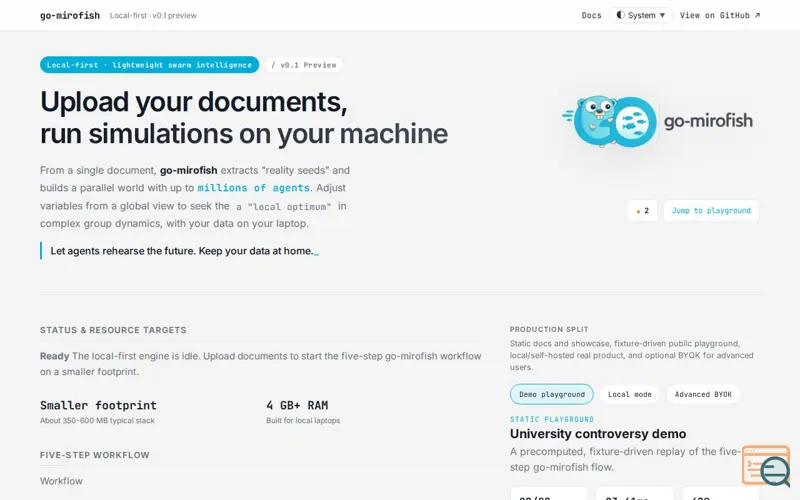Click the v0.1 Preview badge
The image size is (800, 500).
pyautogui.click(x=304, y=65)
